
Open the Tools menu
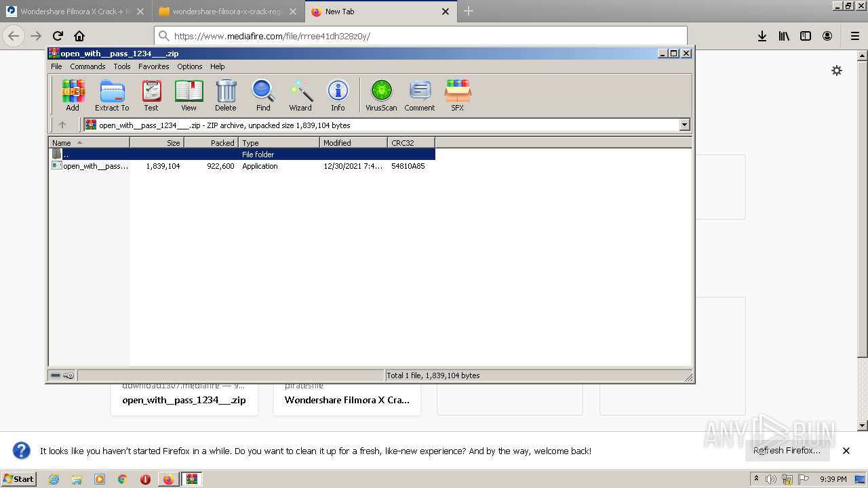coord(122,66)
